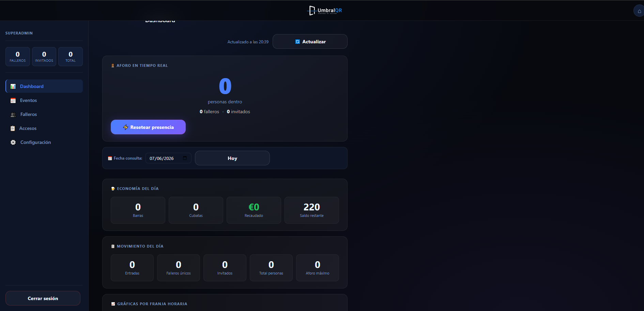Viewport: 644px width, 311px height.
Task: Click the Barras stat card
Action: [138, 210]
